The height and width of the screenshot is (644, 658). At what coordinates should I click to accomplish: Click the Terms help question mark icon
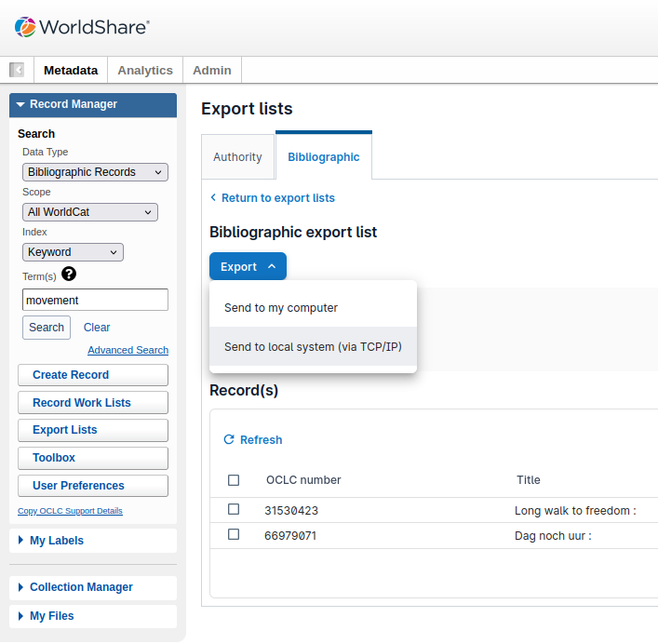click(x=69, y=275)
